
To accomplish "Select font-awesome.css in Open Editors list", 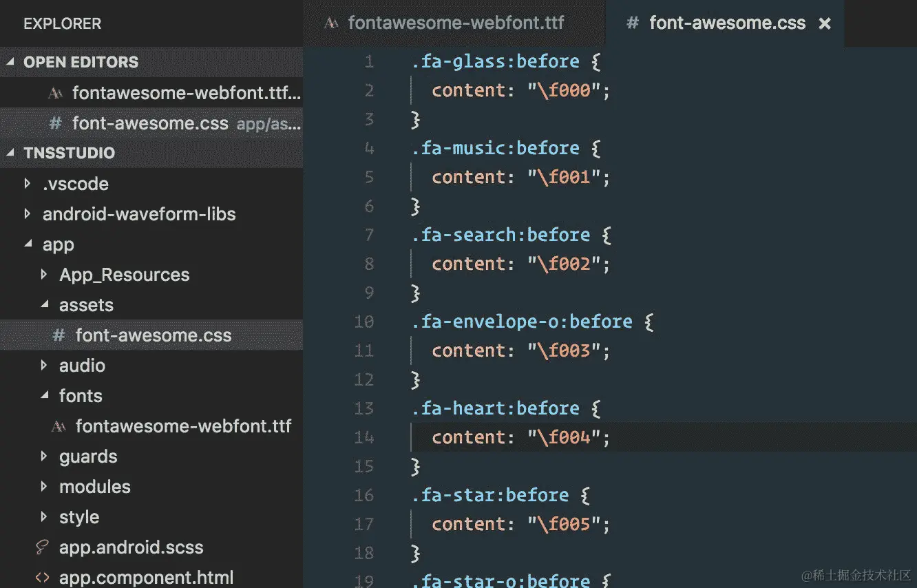I will (151, 123).
